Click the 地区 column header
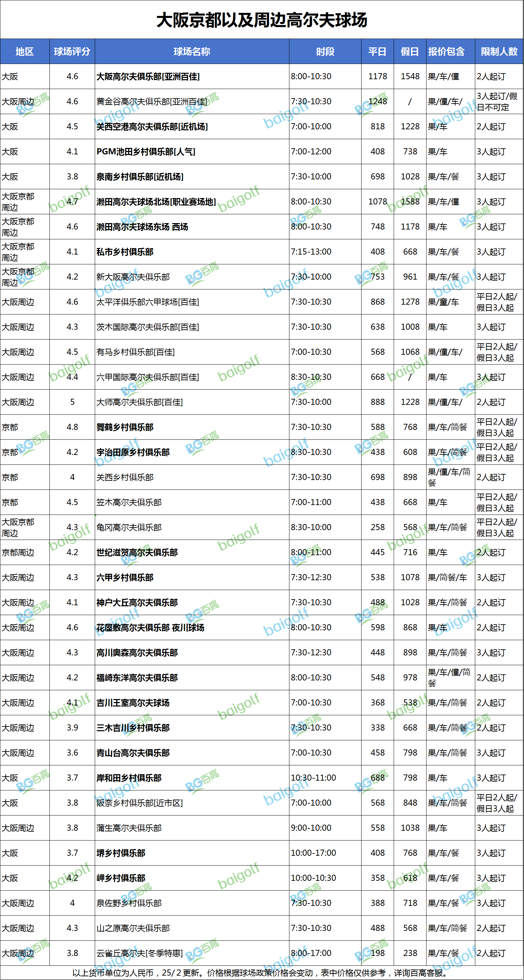524x980 pixels. [25, 51]
